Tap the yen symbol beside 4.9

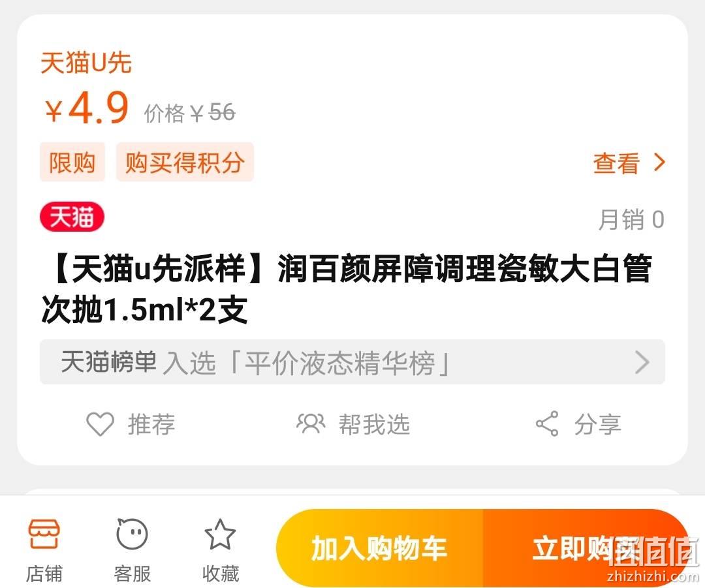[54, 111]
